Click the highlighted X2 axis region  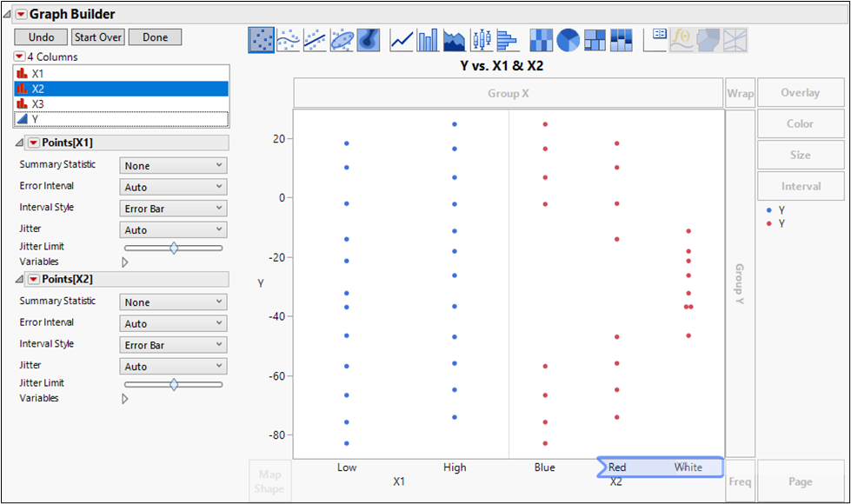[x=660, y=468]
